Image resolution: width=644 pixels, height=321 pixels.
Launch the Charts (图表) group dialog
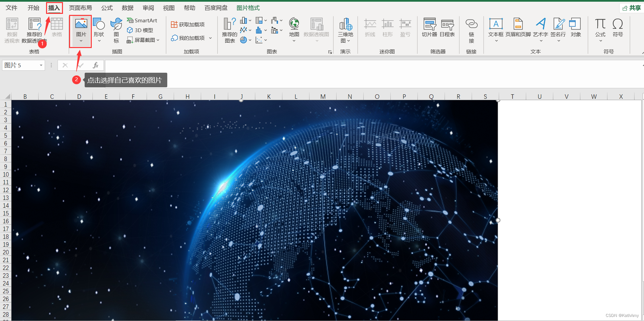point(330,52)
